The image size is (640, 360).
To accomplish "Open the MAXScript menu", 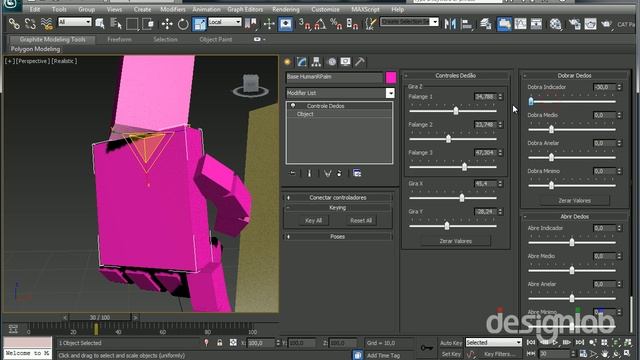I will point(365,9).
